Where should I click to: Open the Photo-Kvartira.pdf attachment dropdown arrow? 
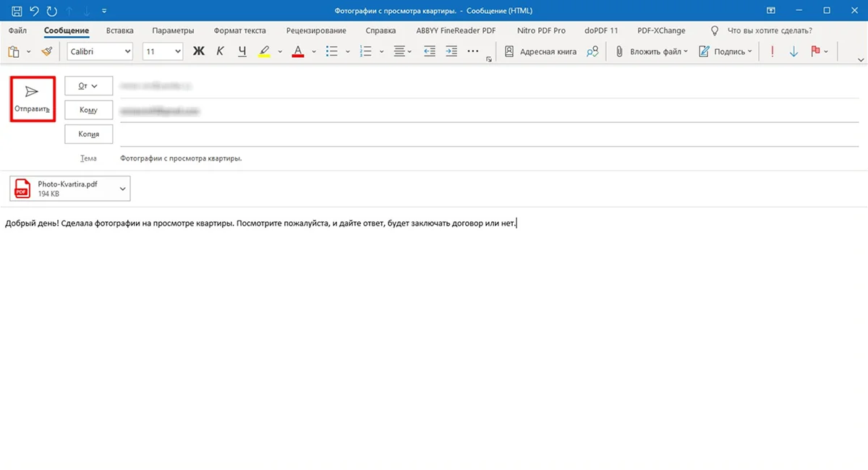click(x=122, y=189)
